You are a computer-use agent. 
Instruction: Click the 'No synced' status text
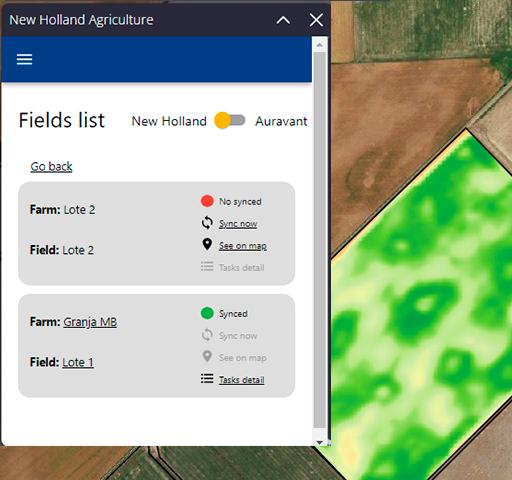(240, 201)
